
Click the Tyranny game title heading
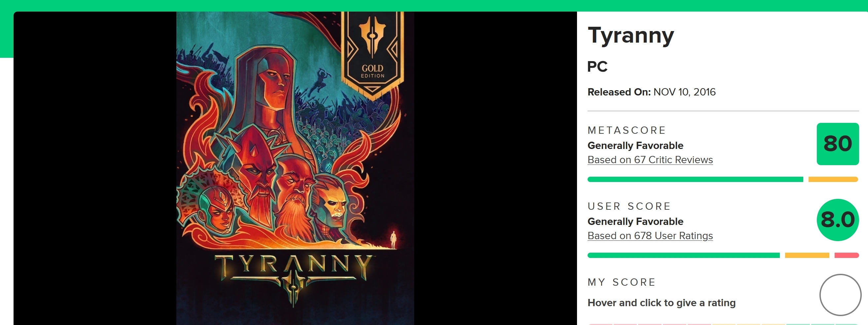[631, 35]
